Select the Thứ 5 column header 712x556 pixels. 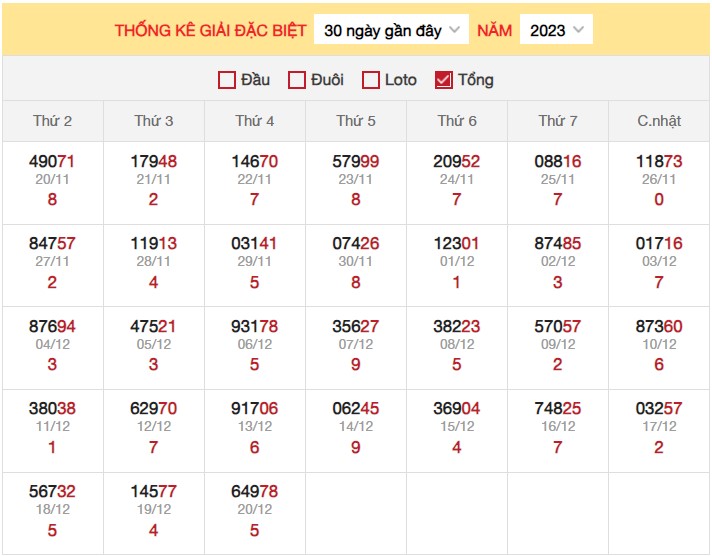click(356, 121)
